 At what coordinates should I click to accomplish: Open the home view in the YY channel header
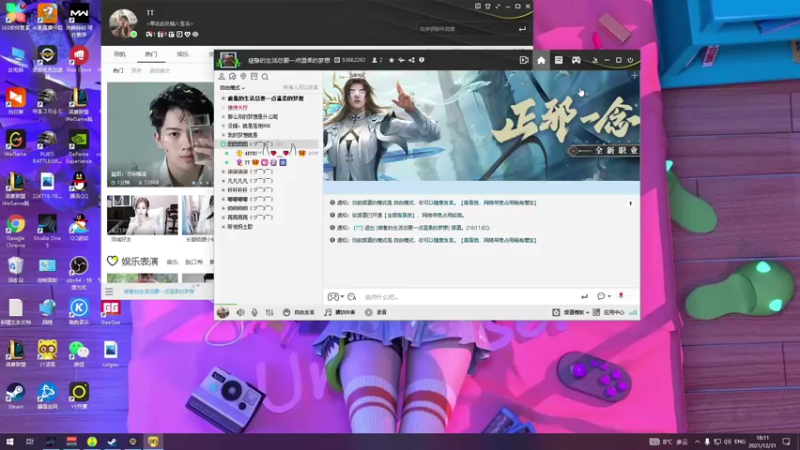click(541, 60)
